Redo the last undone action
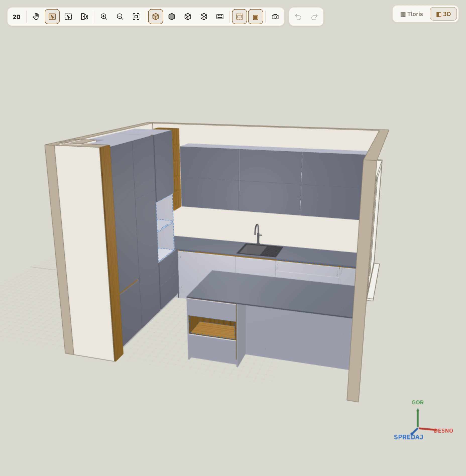Image resolution: width=466 pixels, height=476 pixels. (314, 17)
